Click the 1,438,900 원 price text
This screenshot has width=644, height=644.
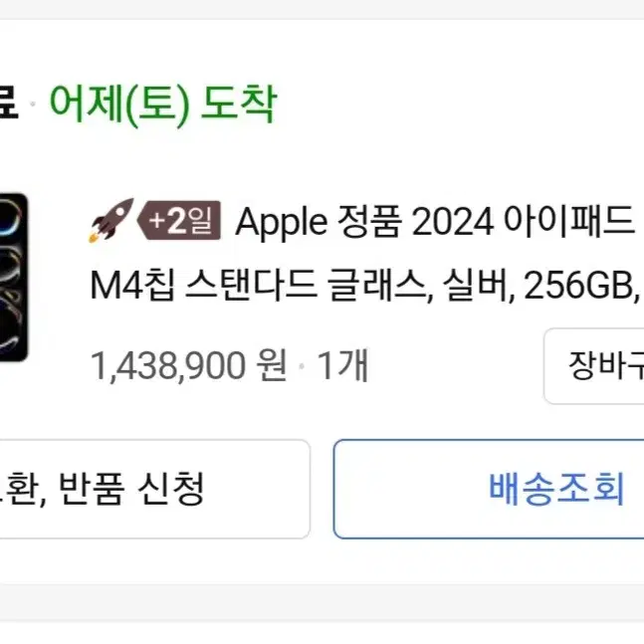[188, 365]
